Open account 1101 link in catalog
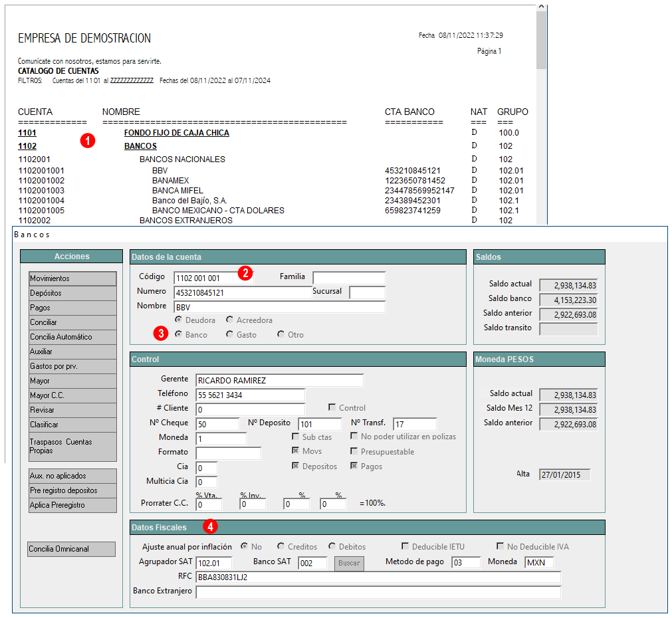672x618 pixels. [27, 133]
